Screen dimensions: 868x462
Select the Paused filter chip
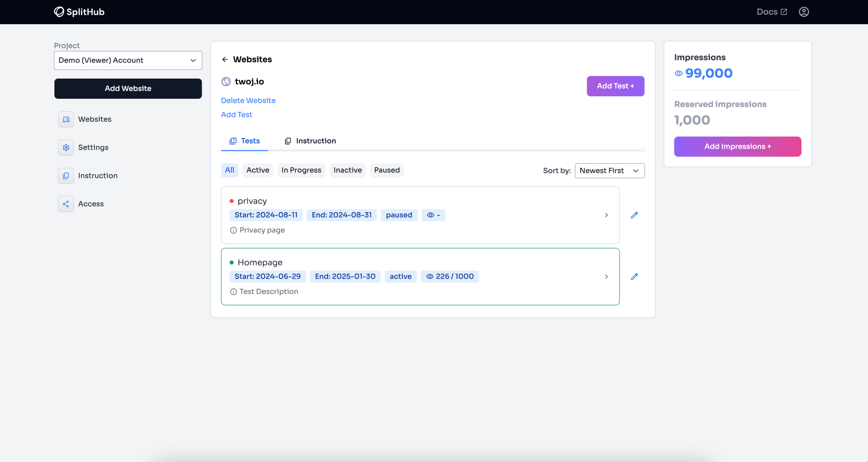[x=387, y=170]
